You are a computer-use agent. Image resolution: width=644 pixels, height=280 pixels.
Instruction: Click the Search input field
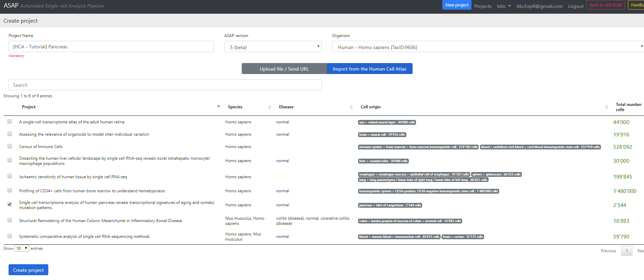165,85
